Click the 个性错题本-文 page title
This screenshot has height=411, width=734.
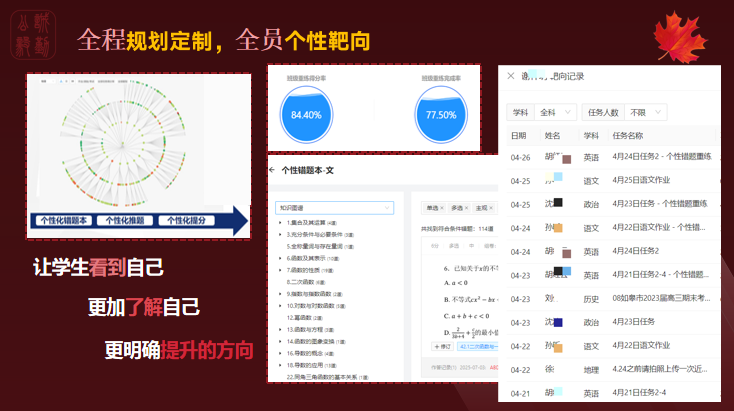pos(308,170)
